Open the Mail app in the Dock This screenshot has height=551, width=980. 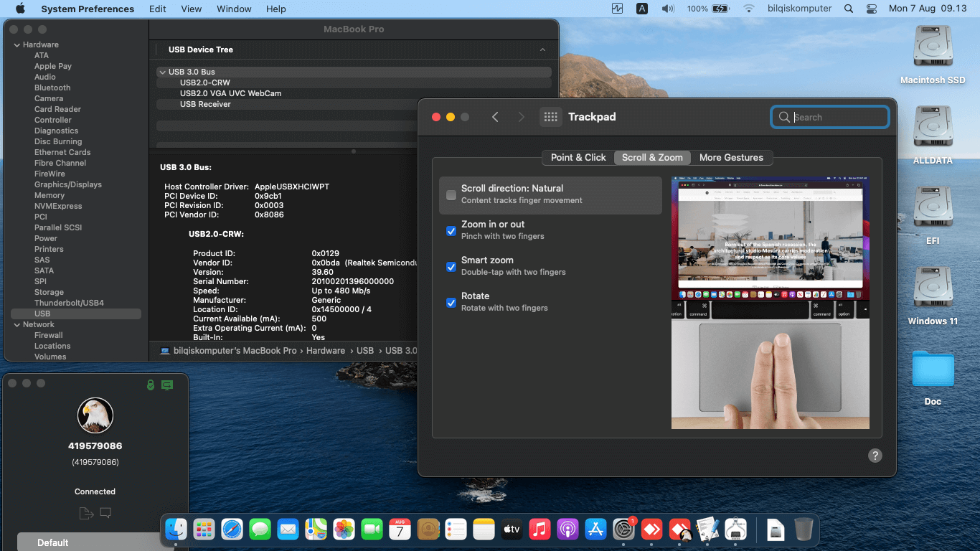pos(288,529)
